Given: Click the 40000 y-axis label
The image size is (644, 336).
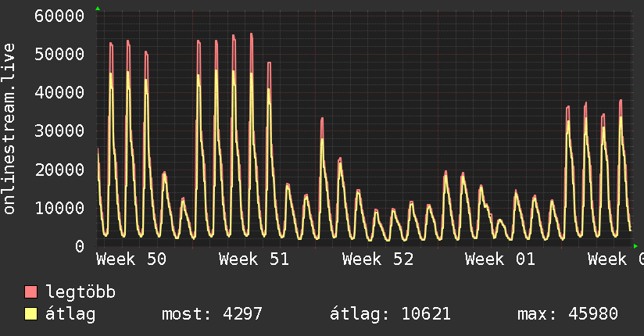Looking at the screenshot, I should click(59, 92).
